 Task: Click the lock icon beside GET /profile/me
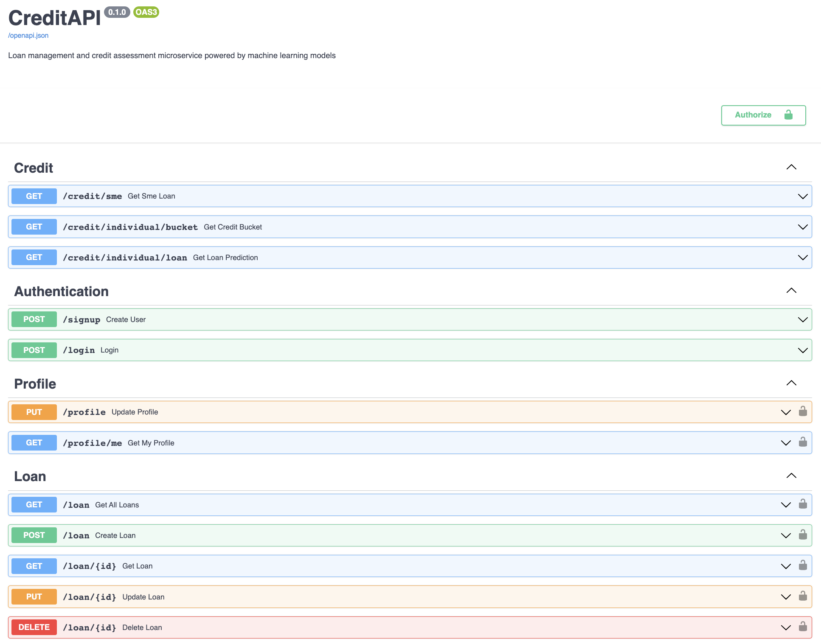802,442
